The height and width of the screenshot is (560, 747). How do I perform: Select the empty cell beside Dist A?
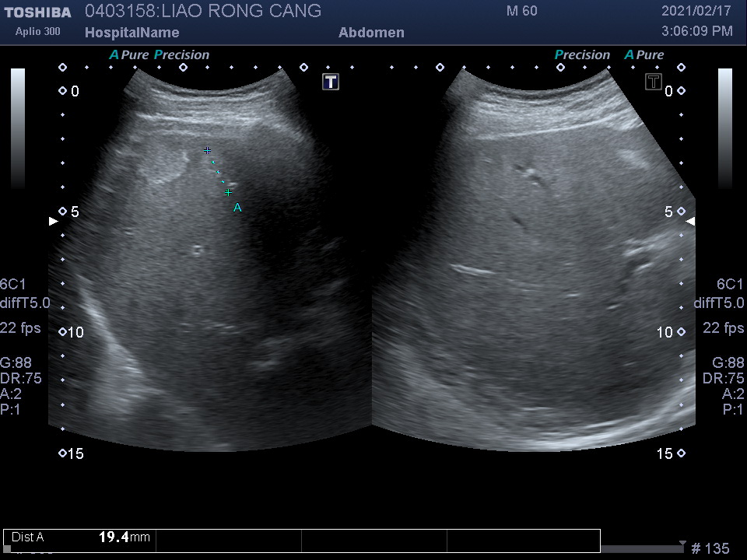point(229,541)
